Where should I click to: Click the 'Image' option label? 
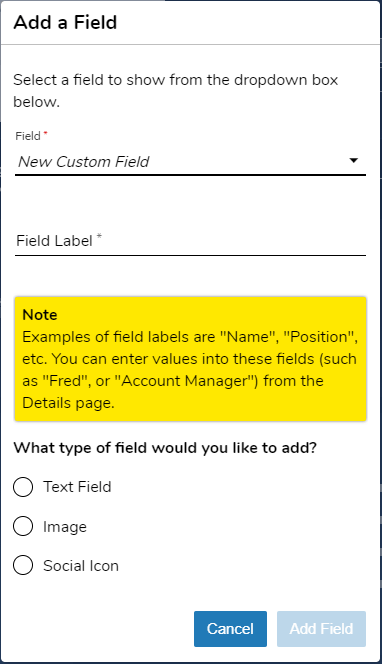click(x=65, y=527)
